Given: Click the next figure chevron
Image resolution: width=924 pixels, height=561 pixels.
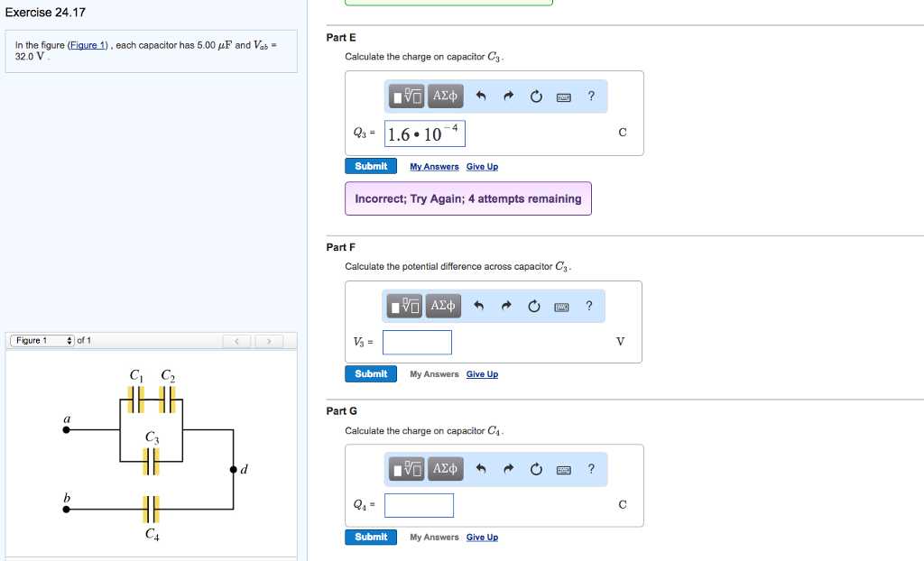Looking at the screenshot, I should [x=269, y=341].
